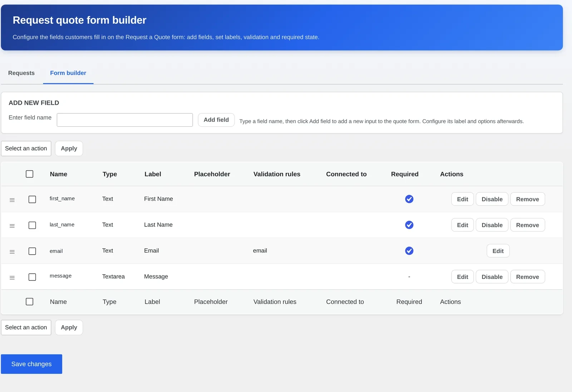Image resolution: width=572 pixels, height=392 pixels.
Task: Click the reorder handle on message row
Action: (12, 278)
